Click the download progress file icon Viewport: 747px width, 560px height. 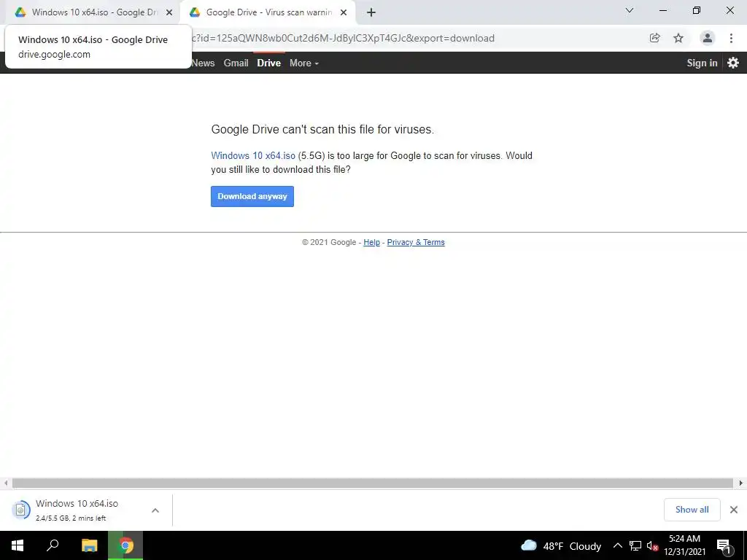coord(20,510)
